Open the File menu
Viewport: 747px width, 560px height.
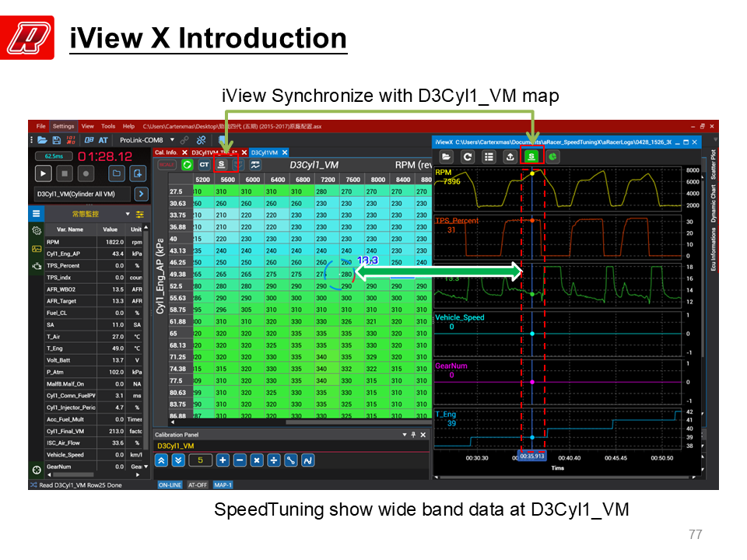(41, 126)
